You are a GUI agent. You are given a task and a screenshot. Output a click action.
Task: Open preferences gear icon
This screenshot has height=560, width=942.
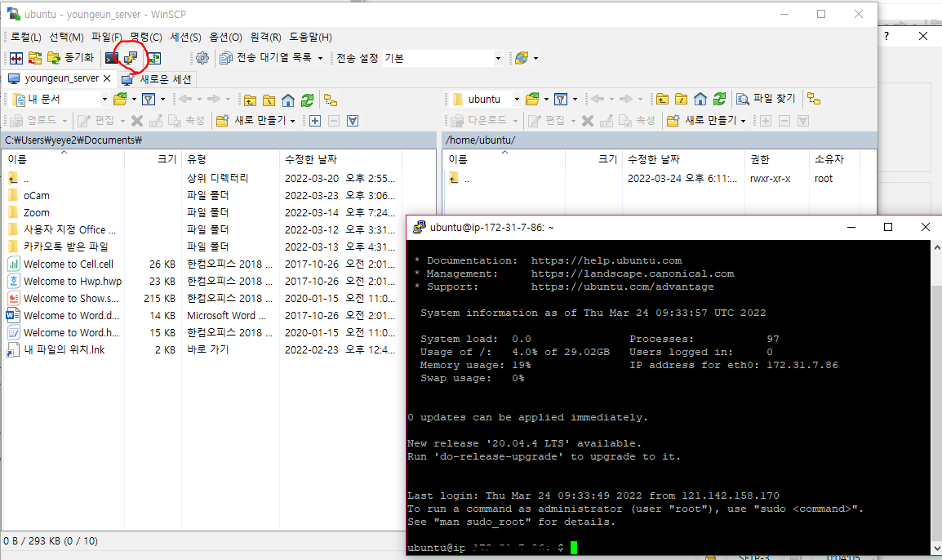[202, 58]
